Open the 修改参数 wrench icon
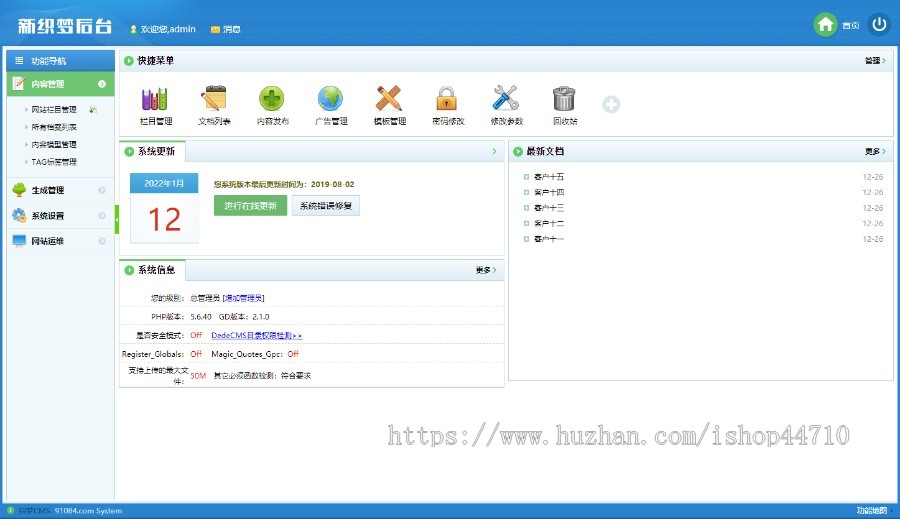This screenshot has height=519, width=900. tap(506, 98)
